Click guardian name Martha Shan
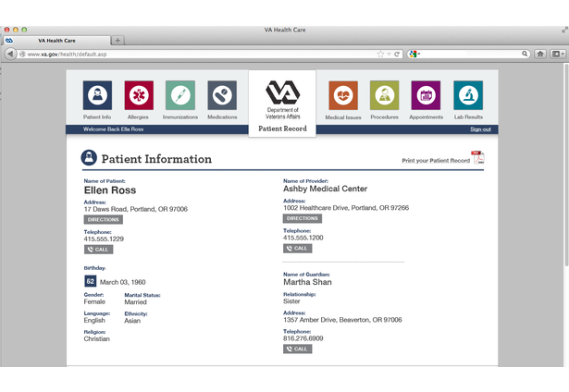Screen dimensions: 569x392 [307, 282]
